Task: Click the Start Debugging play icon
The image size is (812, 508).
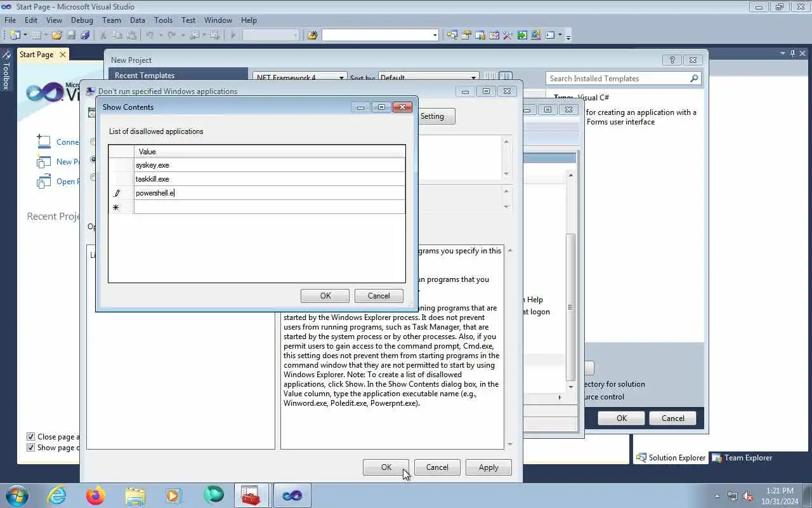Action: point(233,35)
